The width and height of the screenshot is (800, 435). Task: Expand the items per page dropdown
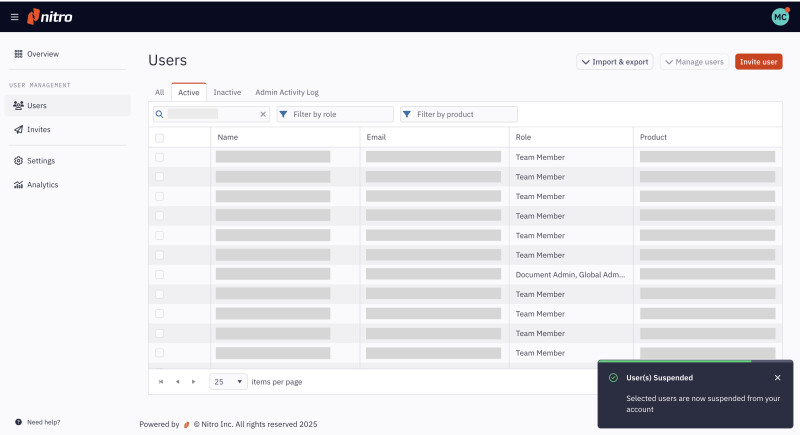229,382
